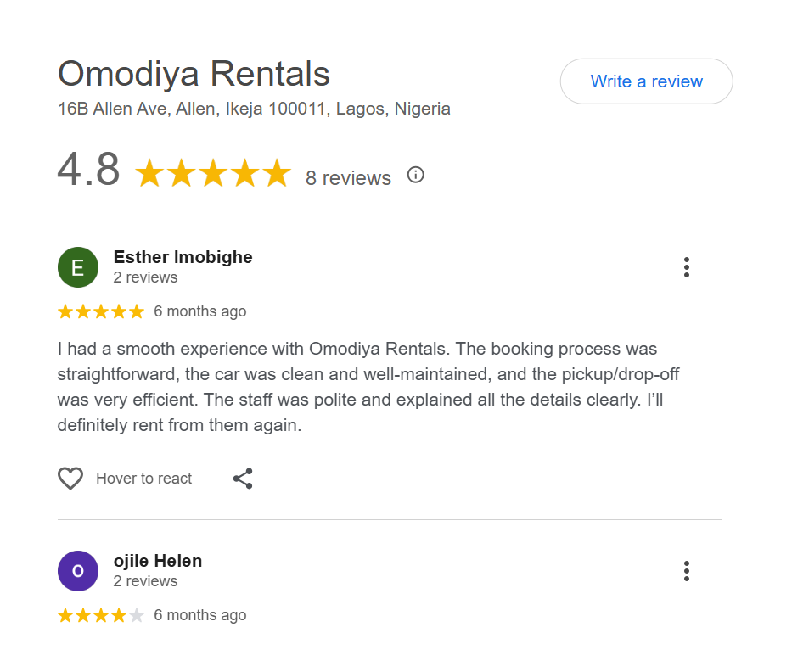
Task: Click the grayed fifth star on Helen's rating
Action: coord(136,615)
